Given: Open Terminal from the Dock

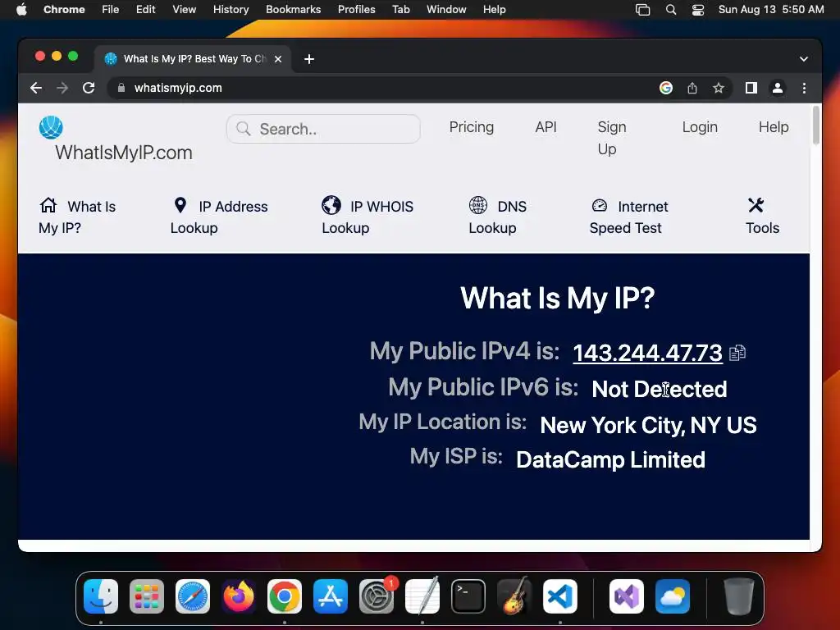Looking at the screenshot, I should (x=468, y=596).
